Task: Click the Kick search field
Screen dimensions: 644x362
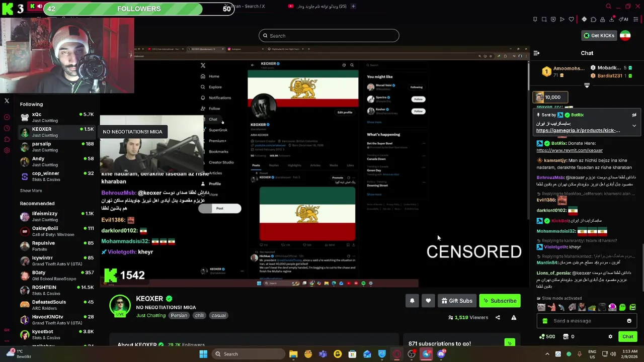Action: pyautogui.click(x=329, y=36)
